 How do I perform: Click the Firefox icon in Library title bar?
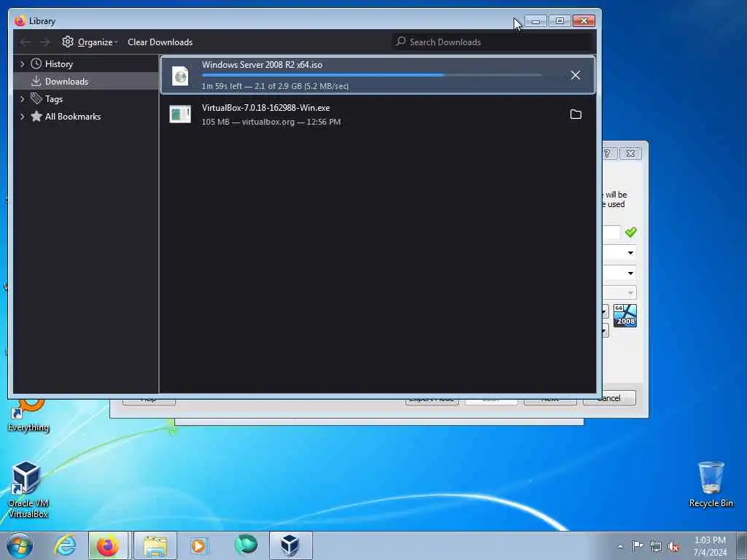(x=20, y=21)
